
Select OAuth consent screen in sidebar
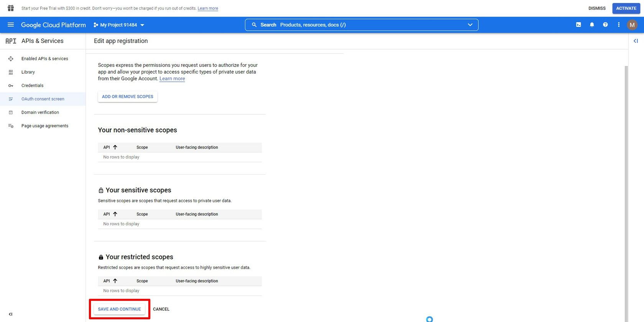click(43, 99)
